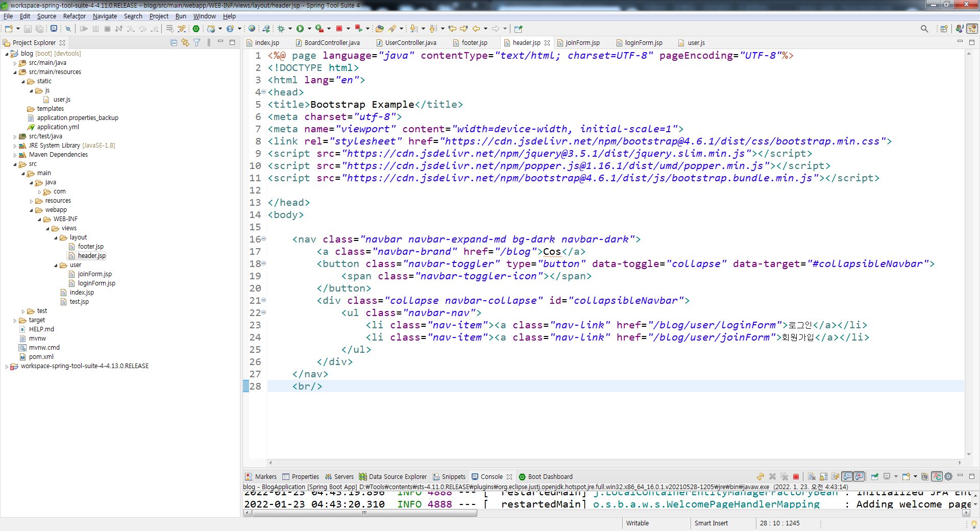
Task: Open the Open Console dropdown arrow
Action: [915, 476]
